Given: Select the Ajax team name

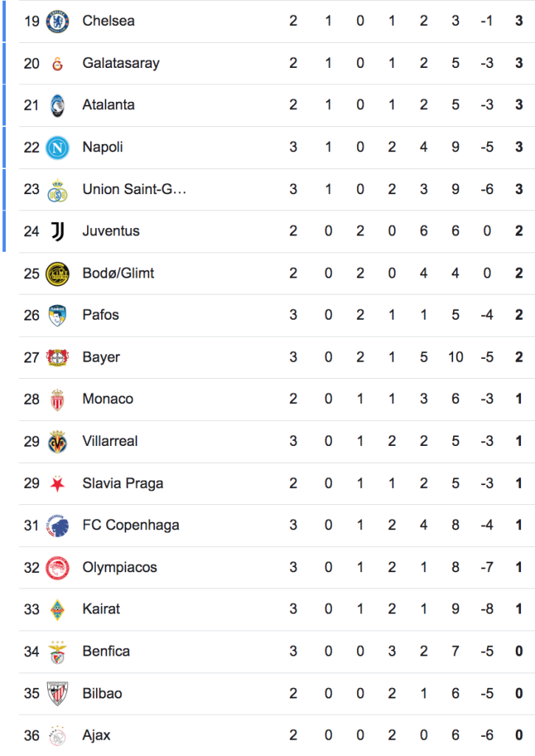Looking at the screenshot, I should click(97, 735).
